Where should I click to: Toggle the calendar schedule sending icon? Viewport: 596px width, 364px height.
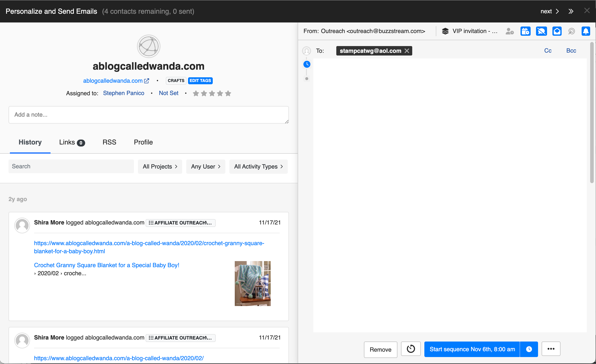[x=525, y=31]
